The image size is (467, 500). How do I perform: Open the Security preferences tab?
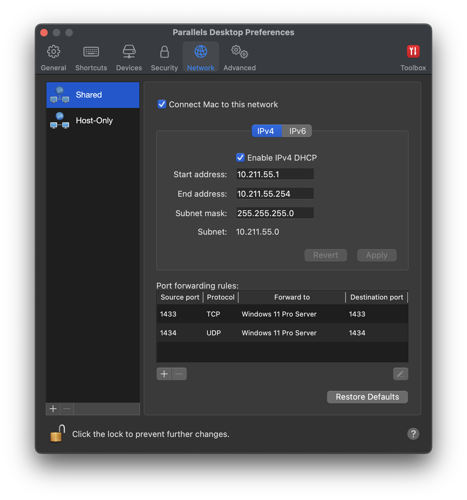click(x=164, y=58)
